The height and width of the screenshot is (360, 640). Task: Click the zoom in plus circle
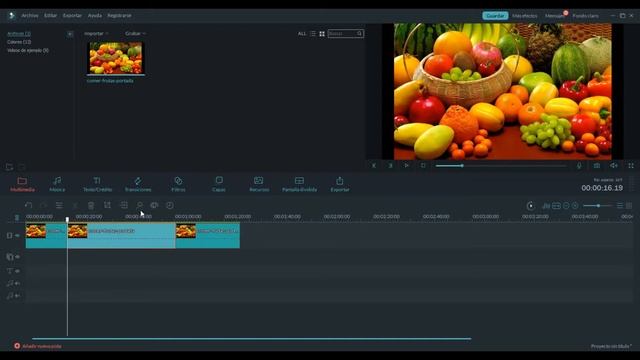[x=575, y=206]
